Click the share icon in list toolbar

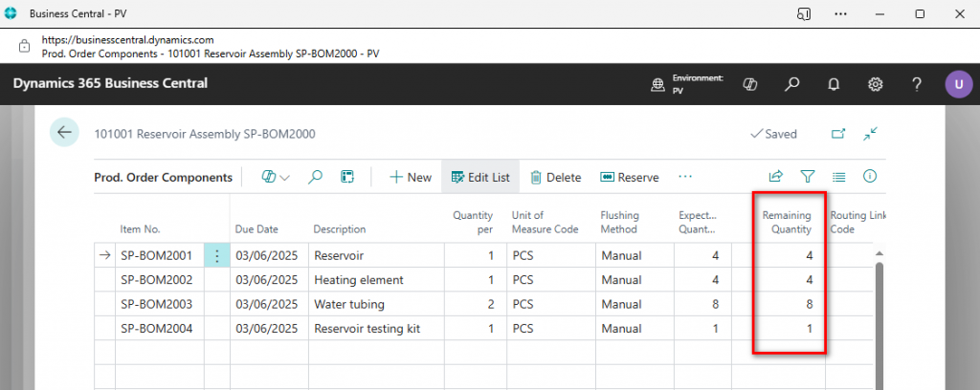point(776,177)
